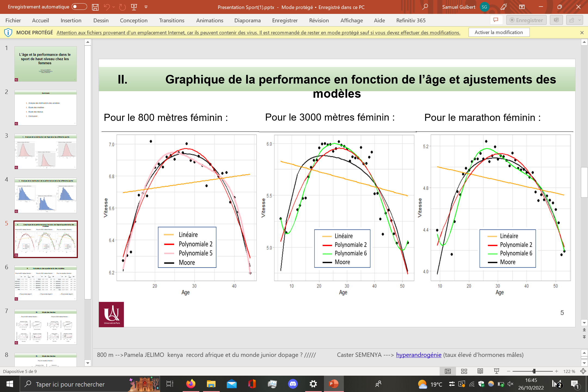
Task: Open the Transitions tab
Action: point(172,20)
